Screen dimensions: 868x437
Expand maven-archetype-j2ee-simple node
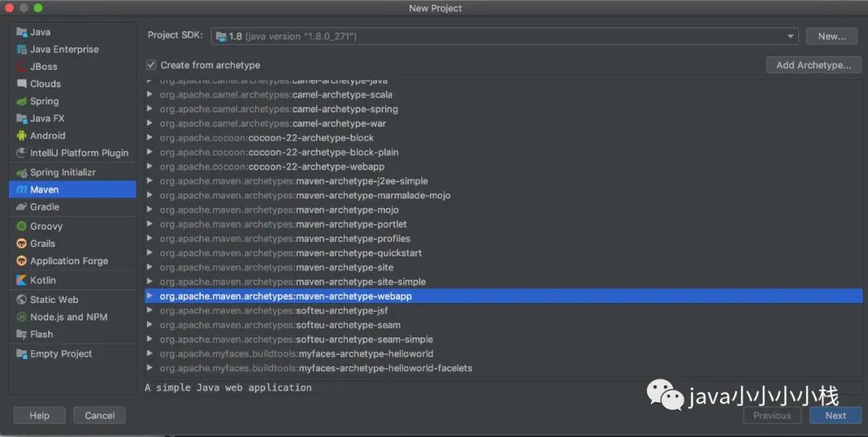149,181
